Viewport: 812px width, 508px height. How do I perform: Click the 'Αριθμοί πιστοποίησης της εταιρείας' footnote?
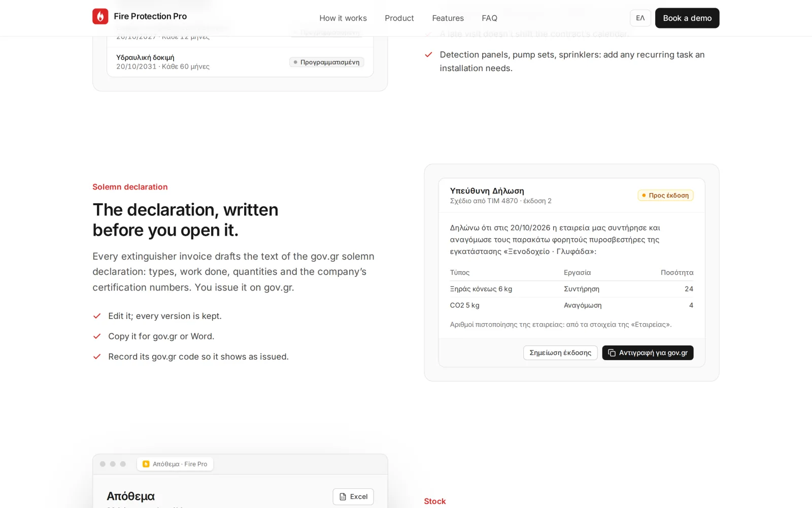[561, 325]
